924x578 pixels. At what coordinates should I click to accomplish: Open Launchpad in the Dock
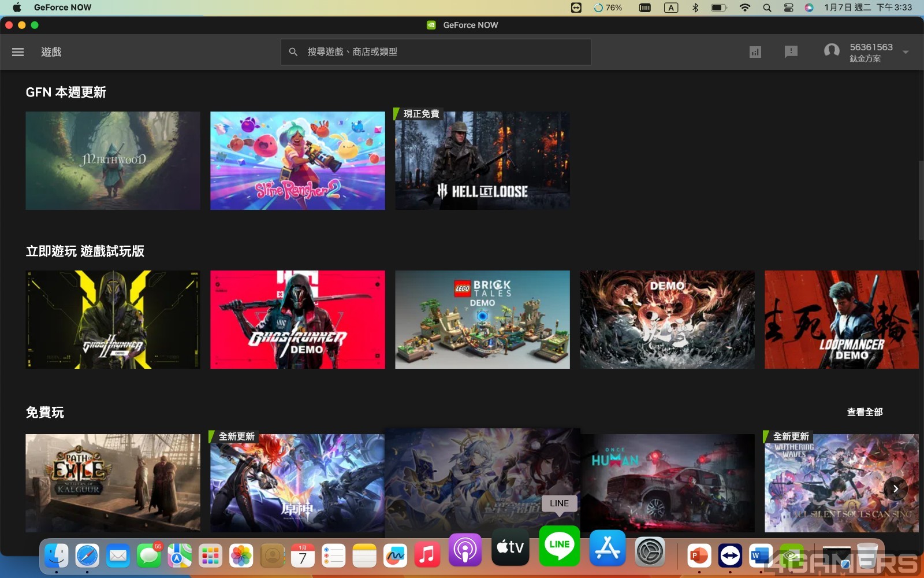(x=210, y=555)
